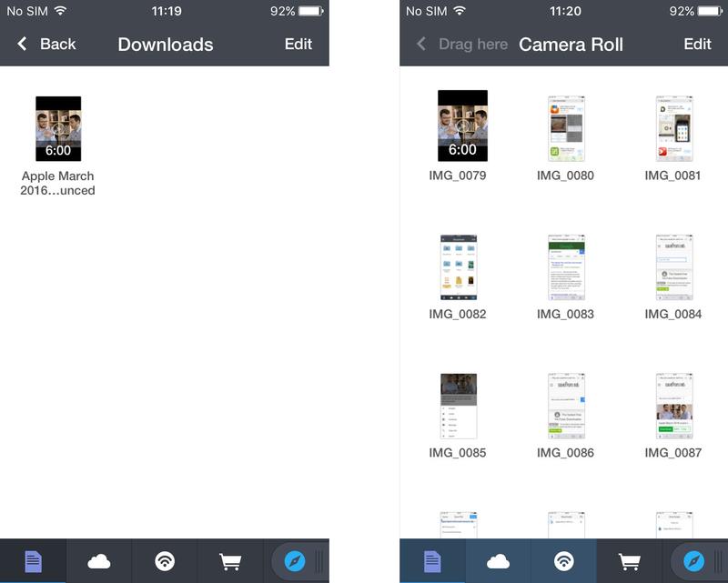Screen dimensions: 728x583
Task: Tap the IMG_0086 file name label
Action: (x=565, y=453)
